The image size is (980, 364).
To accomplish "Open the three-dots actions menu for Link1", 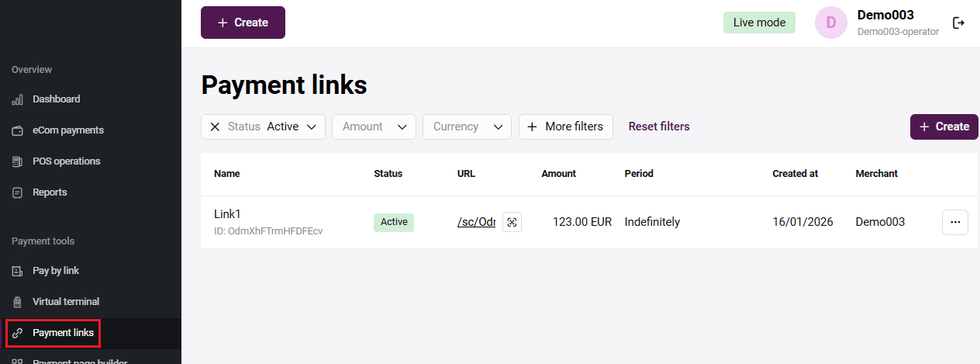I will 954,222.
